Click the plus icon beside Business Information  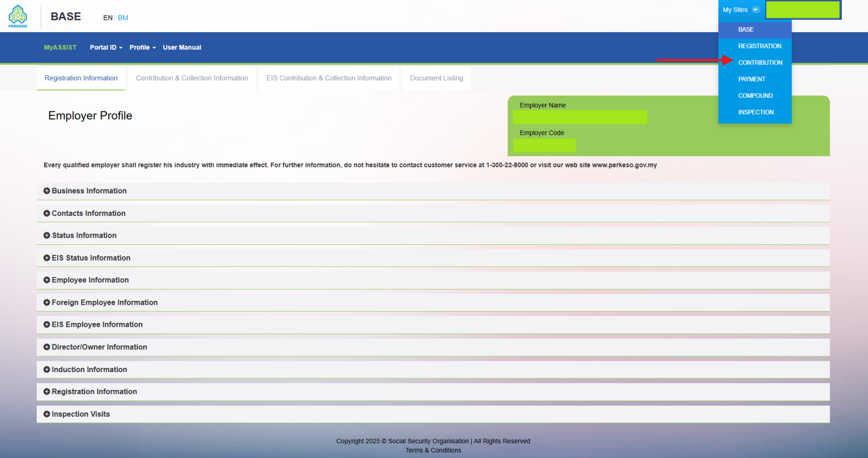[46, 191]
